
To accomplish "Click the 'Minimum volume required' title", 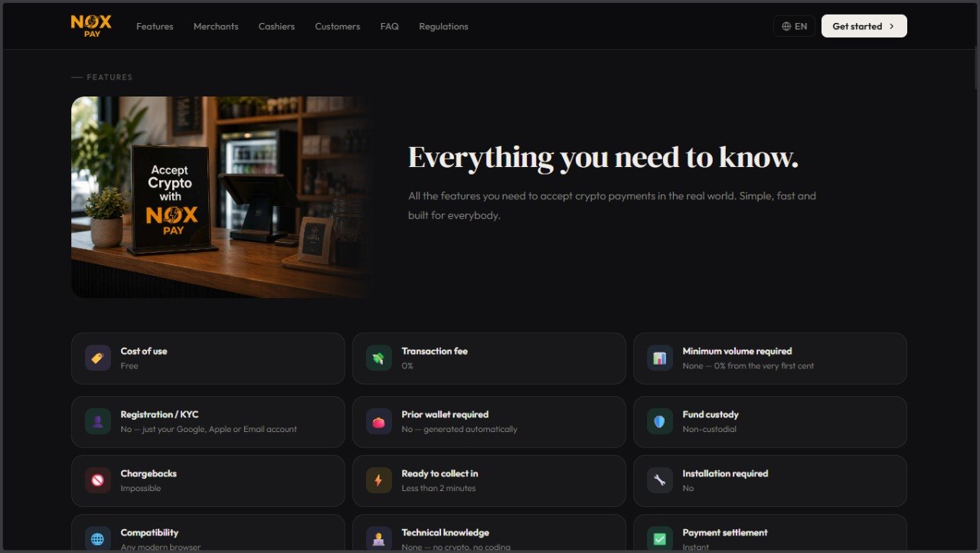I will click(x=737, y=351).
